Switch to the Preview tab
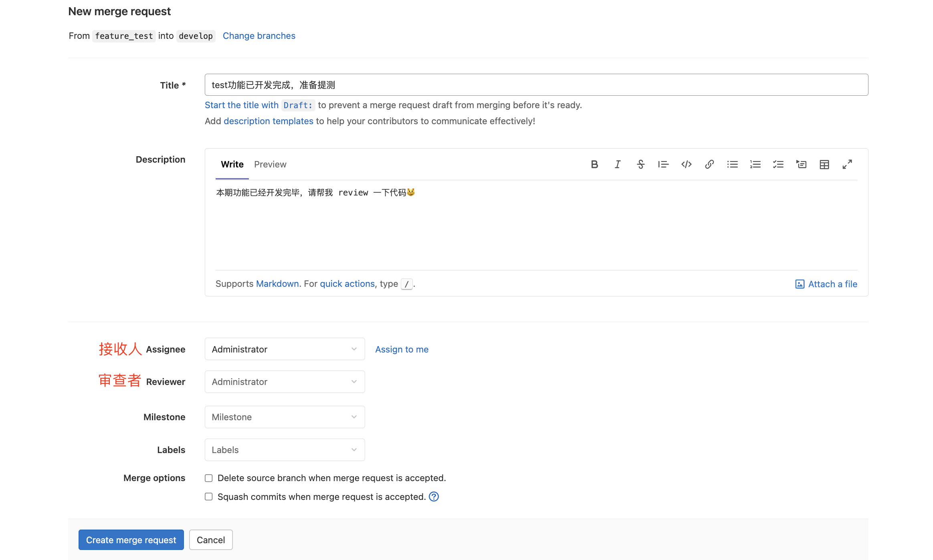Screen dimensions: 933x560 tap(270, 164)
